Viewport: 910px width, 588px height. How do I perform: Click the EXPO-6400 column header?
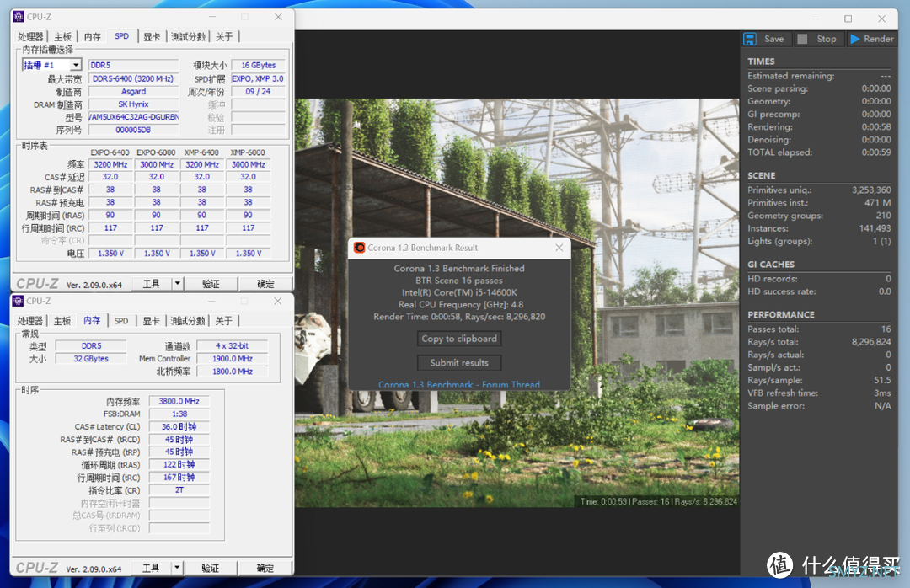(x=110, y=152)
